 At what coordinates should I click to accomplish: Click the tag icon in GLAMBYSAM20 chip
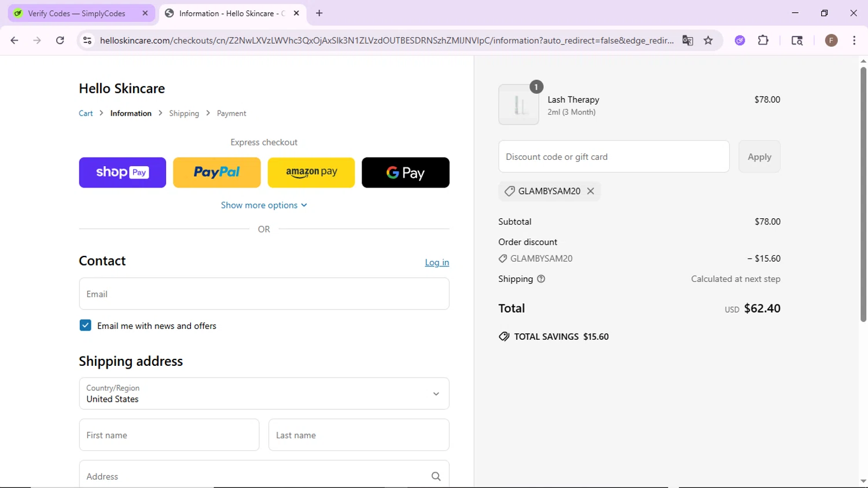[x=509, y=191]
